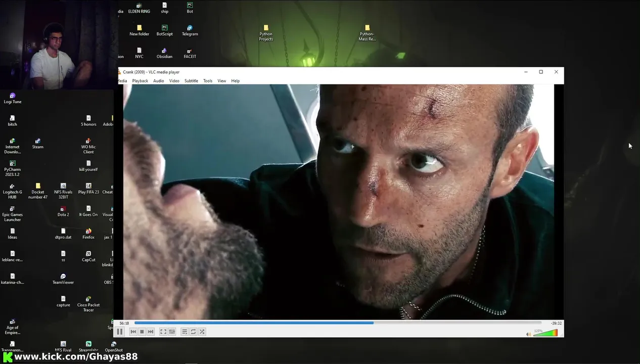Skip to next media in VLC
The height and width of the screenshot is (364, 640).
pyautogui.click(x=150, y=332)
